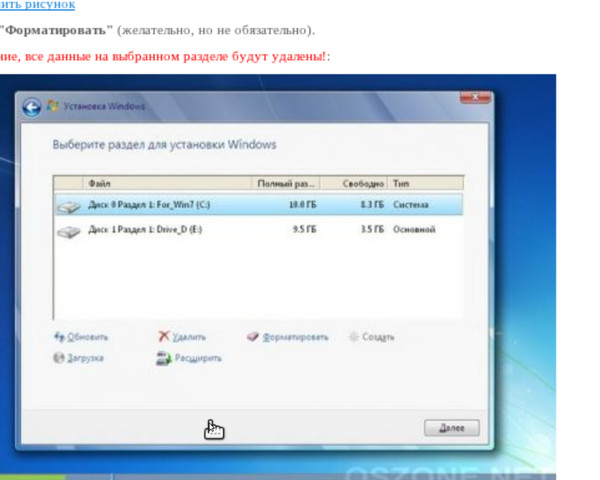Click the Windows flag icon in title bar

pyautogui.click(x=52, y=106)
